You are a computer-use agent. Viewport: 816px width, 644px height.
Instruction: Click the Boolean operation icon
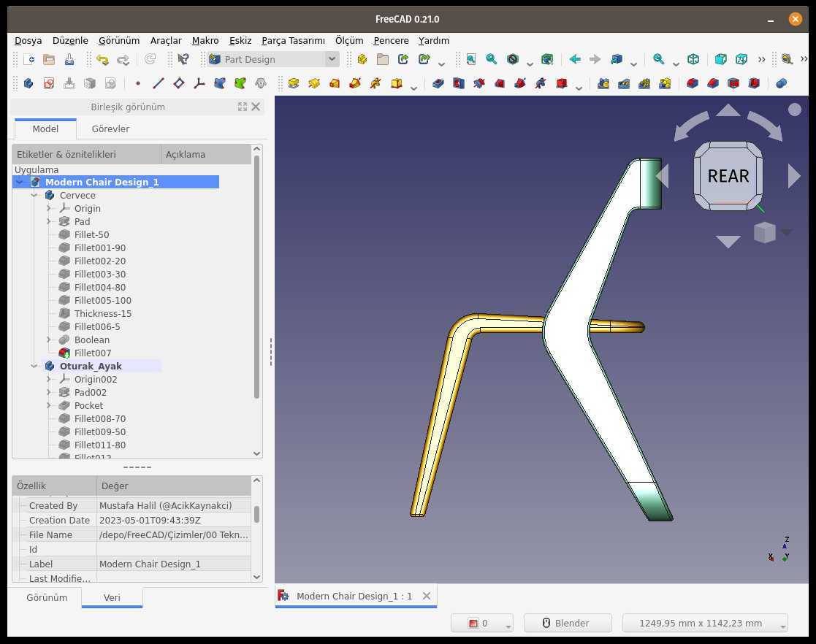tap(781, 83)
